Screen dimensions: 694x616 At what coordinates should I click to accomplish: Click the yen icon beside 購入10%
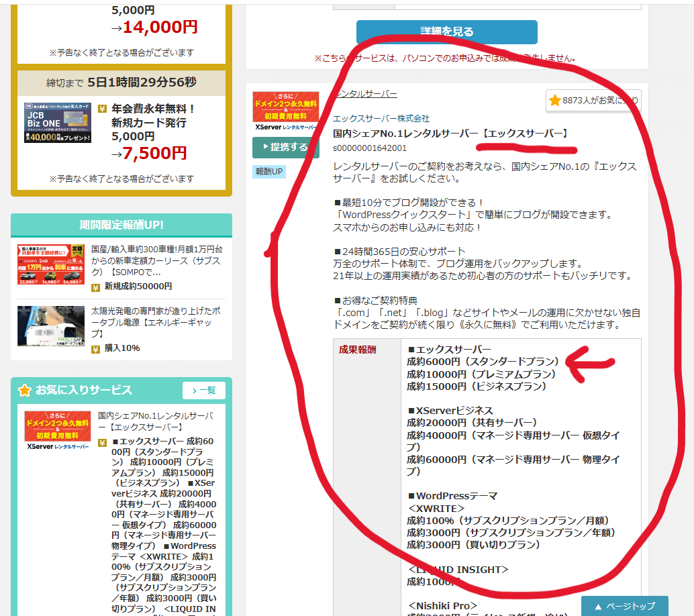tap(95, 350)
